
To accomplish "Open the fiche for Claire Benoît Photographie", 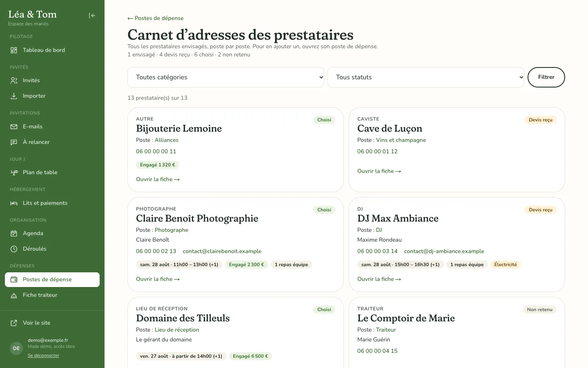I will (x=158, y=279).
